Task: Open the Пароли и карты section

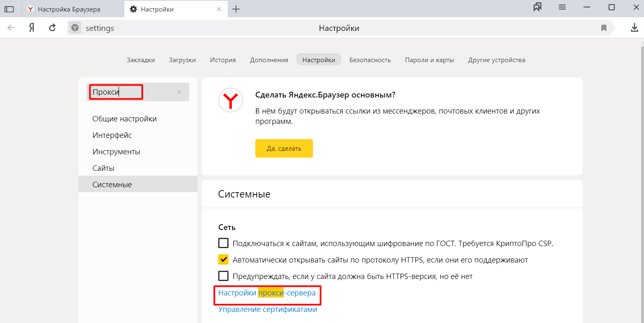Action: [429, 60]
